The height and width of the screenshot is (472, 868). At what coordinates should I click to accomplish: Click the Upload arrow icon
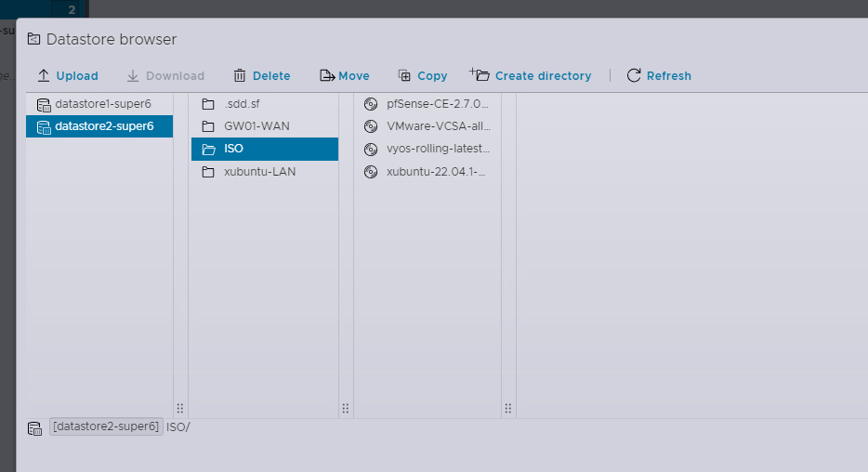(x=44, y=76)
